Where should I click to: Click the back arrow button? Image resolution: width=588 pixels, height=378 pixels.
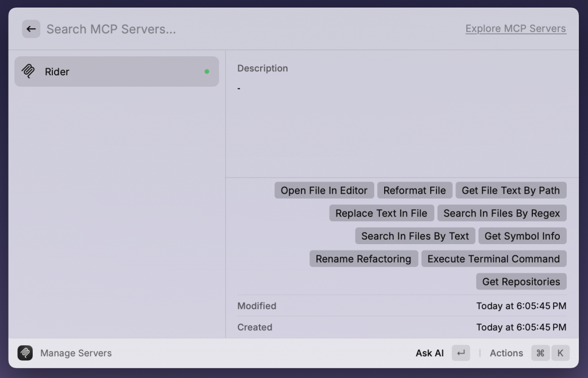31,29
